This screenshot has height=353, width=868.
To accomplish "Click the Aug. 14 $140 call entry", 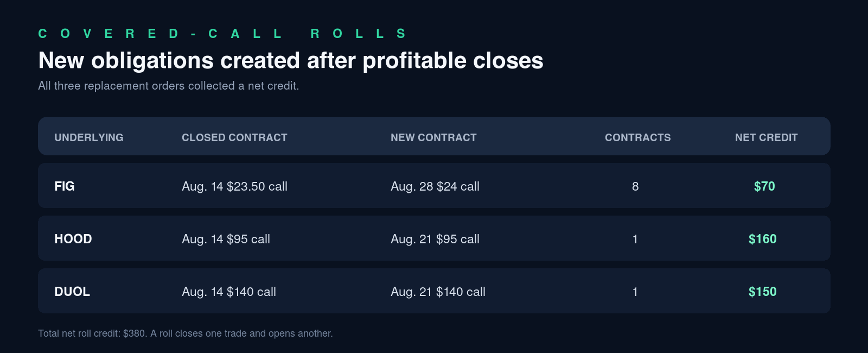I will [229, 292].
